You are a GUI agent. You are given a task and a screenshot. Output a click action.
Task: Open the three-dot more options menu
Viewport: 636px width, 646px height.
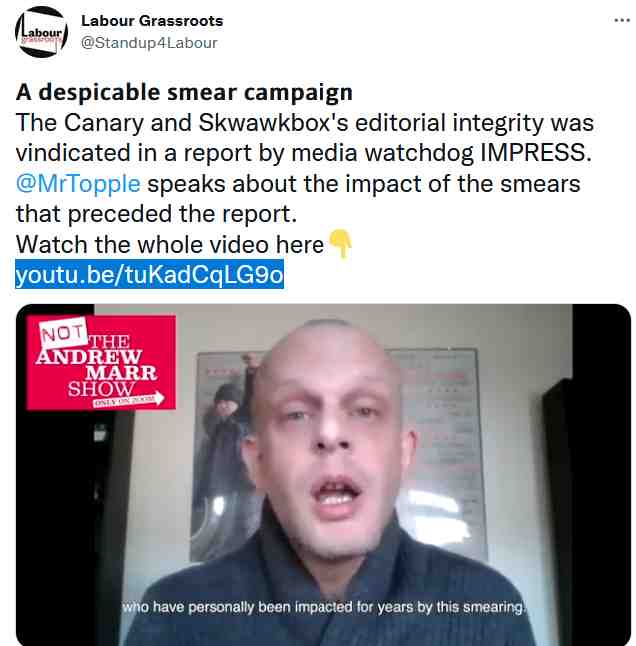[622, 20]
